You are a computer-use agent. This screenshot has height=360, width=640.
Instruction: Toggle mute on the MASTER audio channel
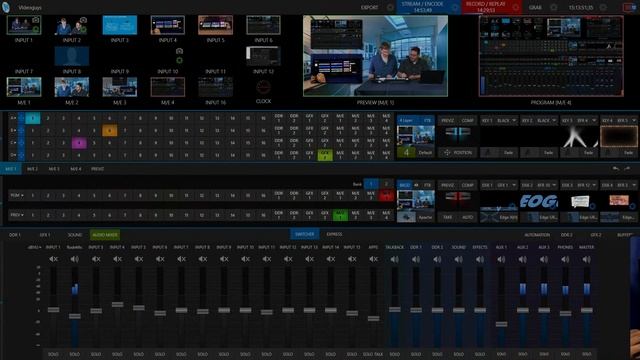click(x=586, y=259)
